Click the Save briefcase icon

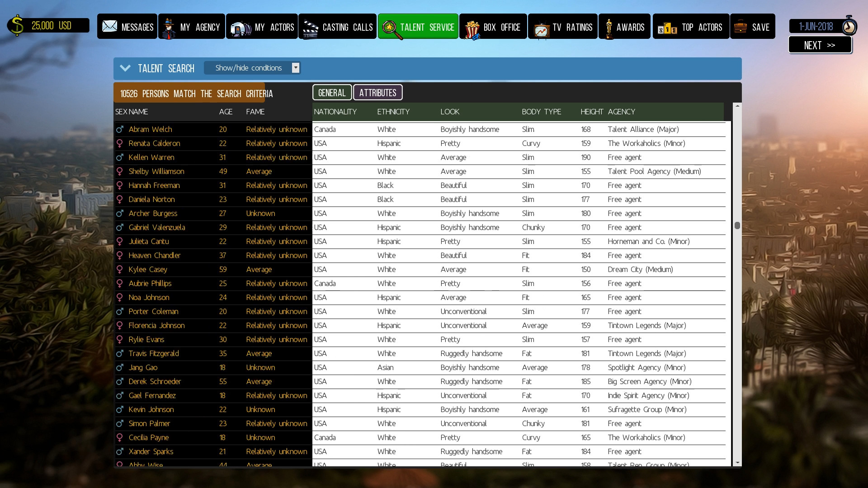741,27
